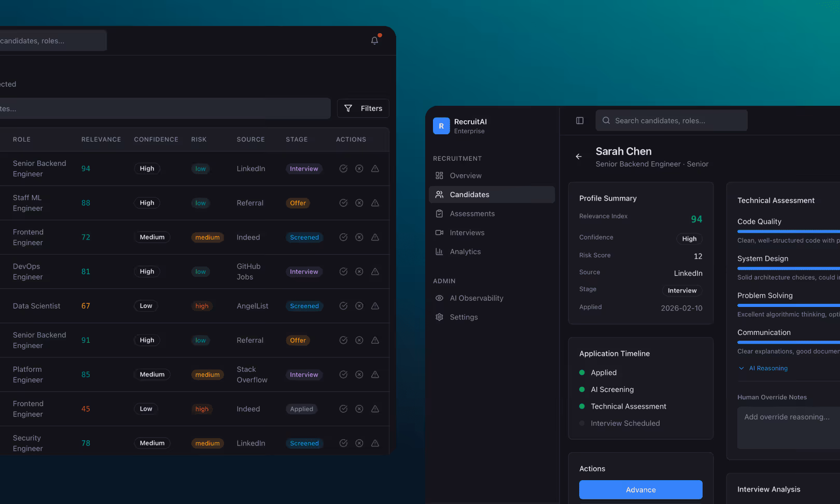Click the Interview stage badge in Profile Summary
Image resolution: width=840 pixels, height=504 pixels.
(x=682, y=290)
